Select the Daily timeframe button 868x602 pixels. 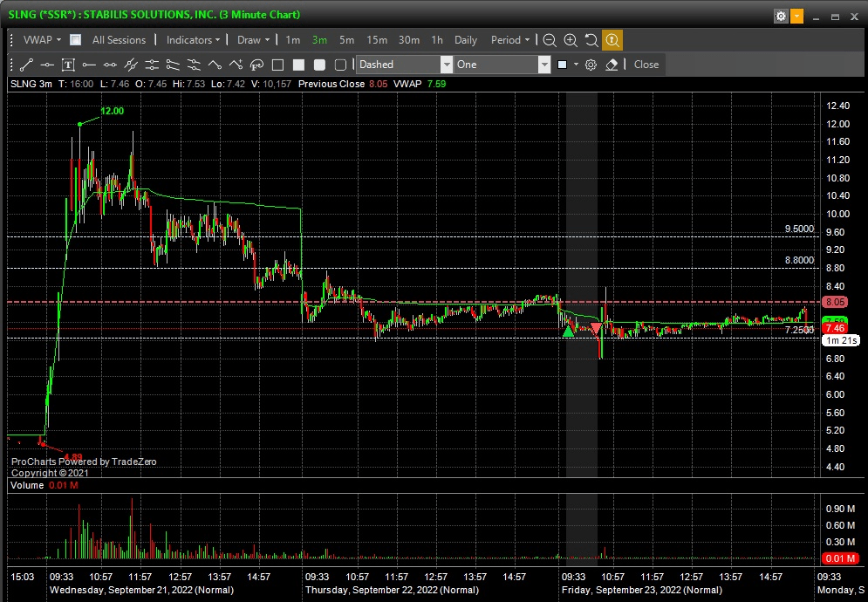tap(466, 40)
